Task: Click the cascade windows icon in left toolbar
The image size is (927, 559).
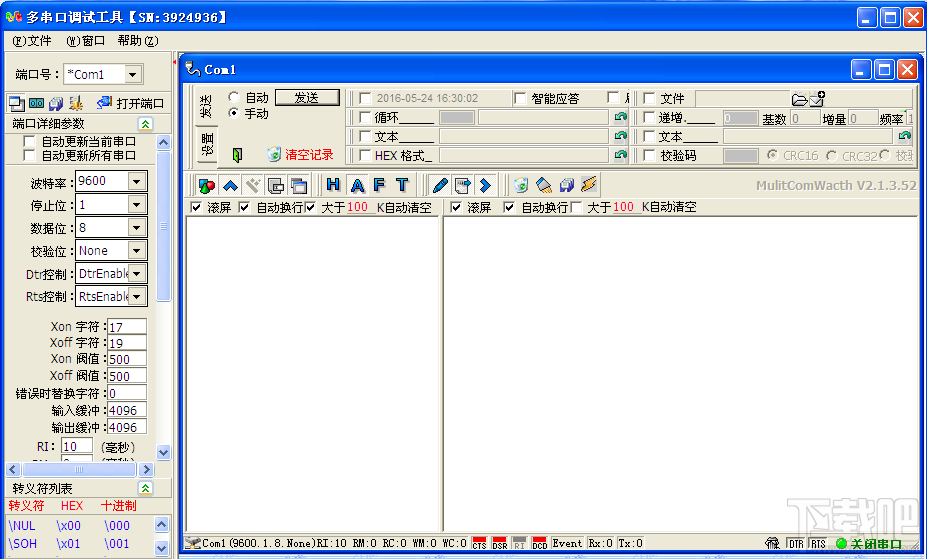Action: point(16,103)
